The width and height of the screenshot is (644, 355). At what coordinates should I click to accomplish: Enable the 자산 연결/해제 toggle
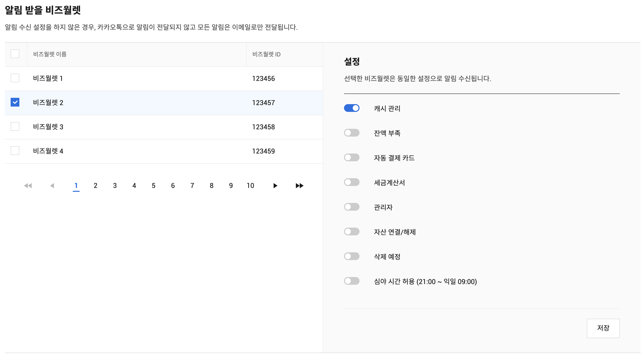[352, 232]
